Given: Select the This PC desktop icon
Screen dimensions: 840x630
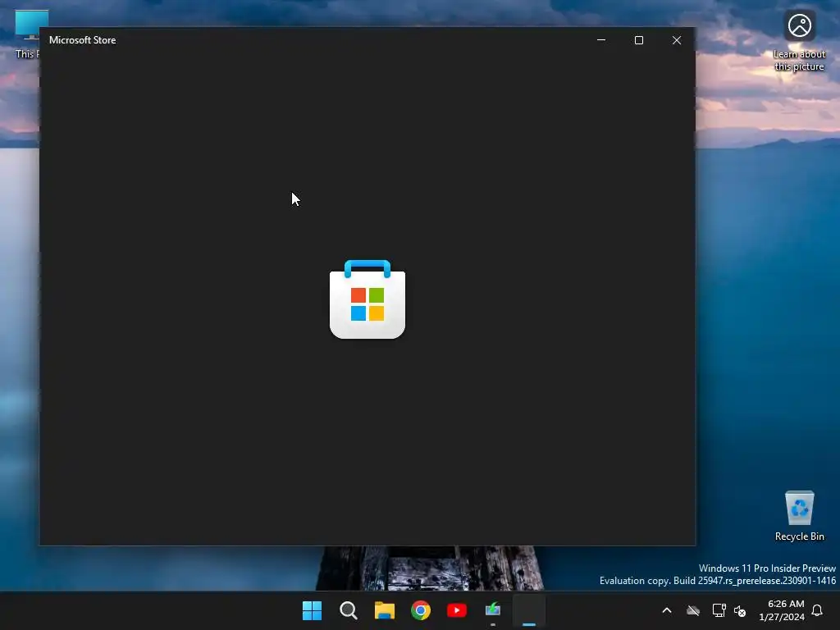Looking at the screenshot, I should pyautogui.click(x=28, y=34).
